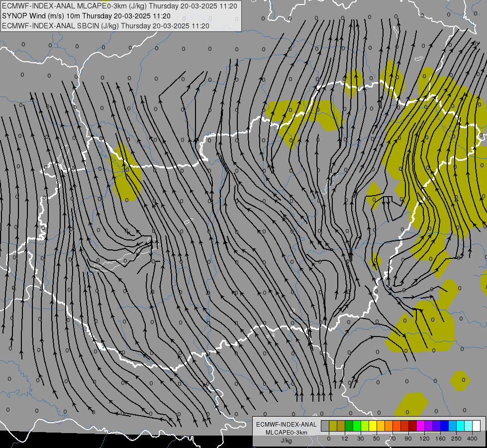Click the legend scale value 400
The height and width of the screenshot is (448, 487).
[472, 439]
